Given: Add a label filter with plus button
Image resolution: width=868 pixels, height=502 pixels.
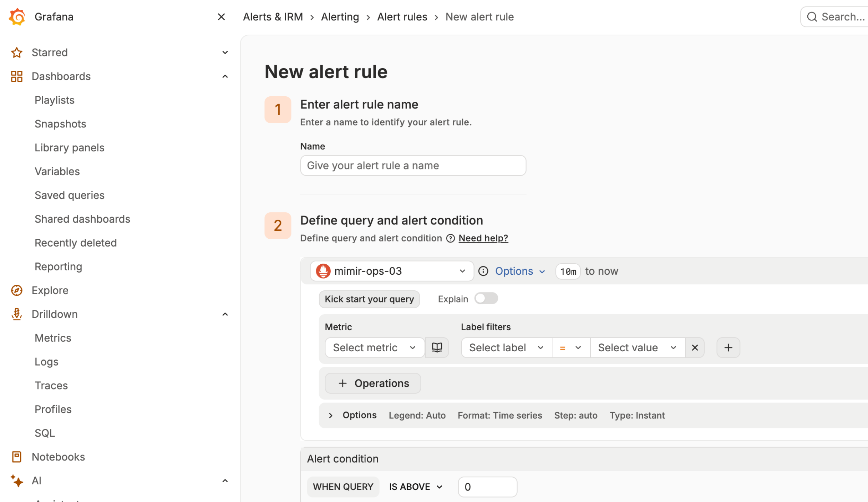Looking at the screenshot, I should (728, 347).
